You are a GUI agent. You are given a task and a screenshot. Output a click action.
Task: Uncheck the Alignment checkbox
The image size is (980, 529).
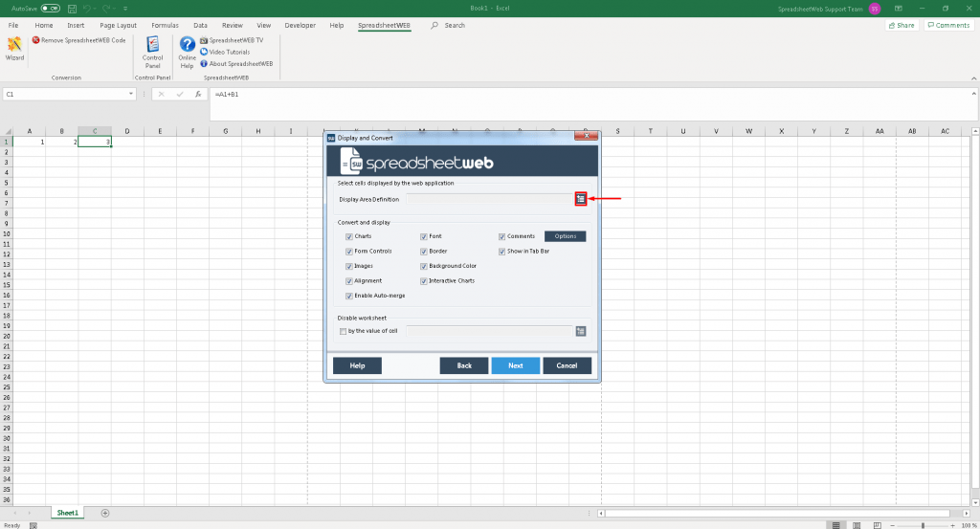click(348, 281)
